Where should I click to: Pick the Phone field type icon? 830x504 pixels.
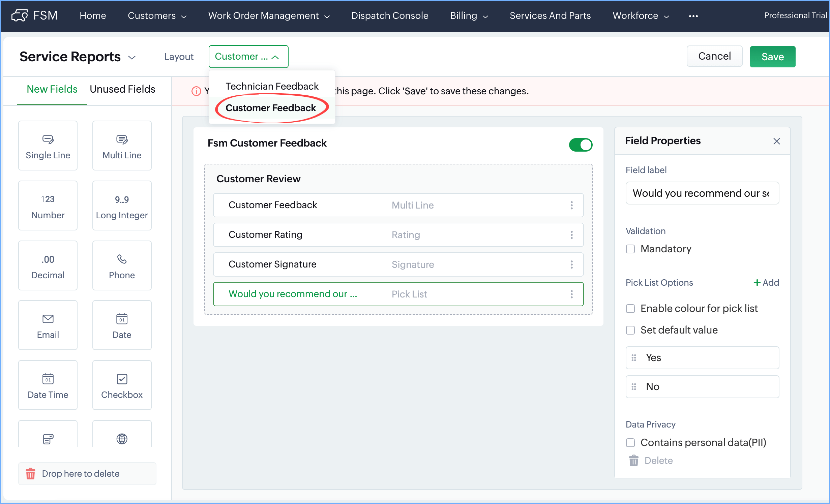pyautogui.click(x=122, y=259)
